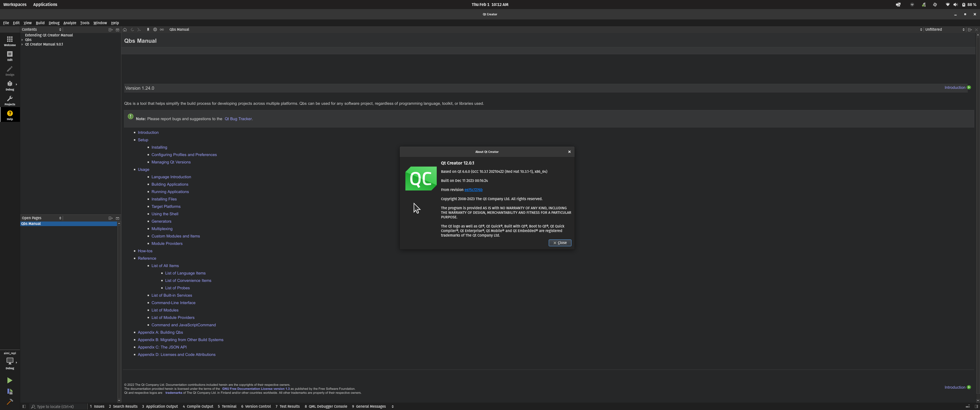This screenshot has width=980, height=410.
Task: Open the volume control in system tray
Action: point(955,5)
